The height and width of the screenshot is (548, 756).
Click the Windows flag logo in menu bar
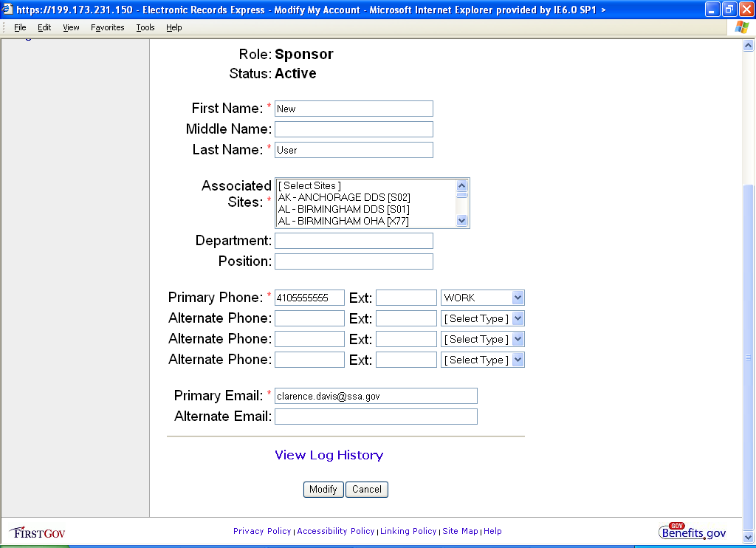[741, 27]
